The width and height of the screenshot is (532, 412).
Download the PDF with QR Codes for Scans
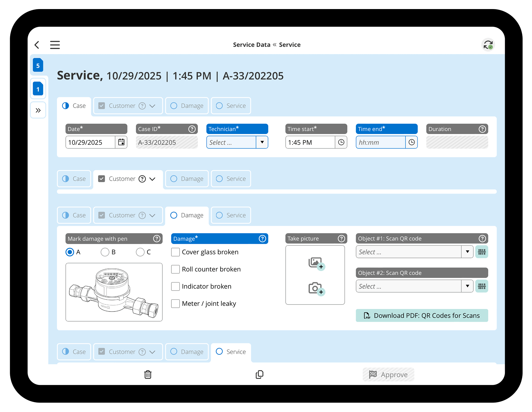tap(422, 315)
